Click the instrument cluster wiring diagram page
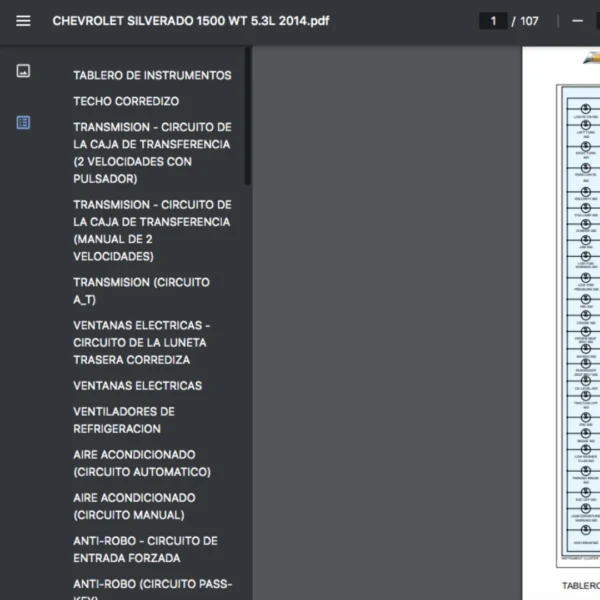 tap(561, 323)
